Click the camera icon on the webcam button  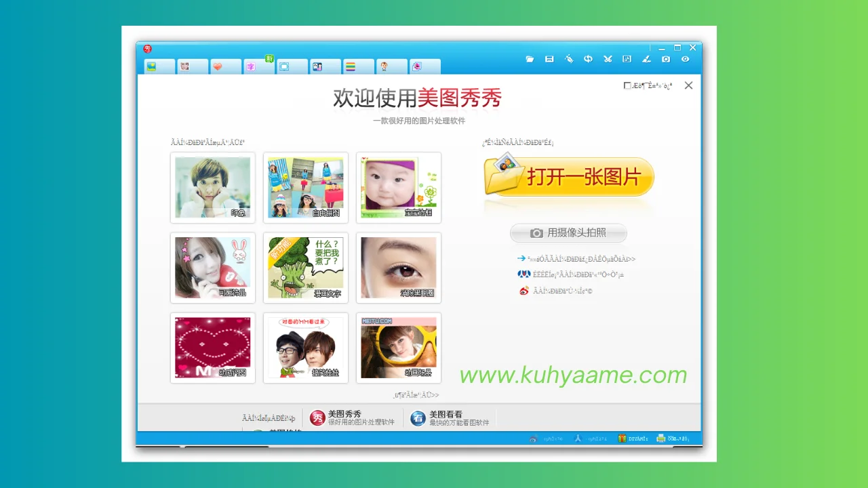(x=536, y=233)
